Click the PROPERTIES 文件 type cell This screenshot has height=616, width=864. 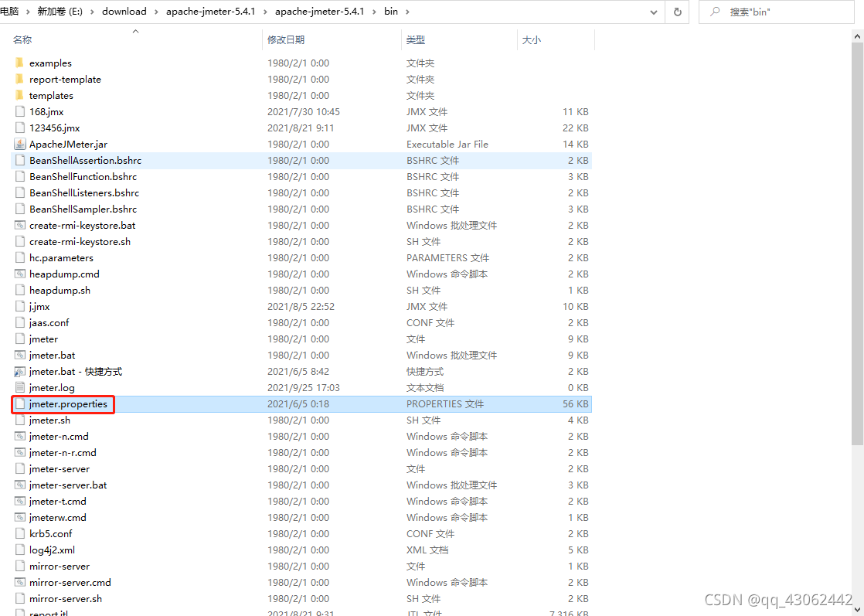click(445, 404)
